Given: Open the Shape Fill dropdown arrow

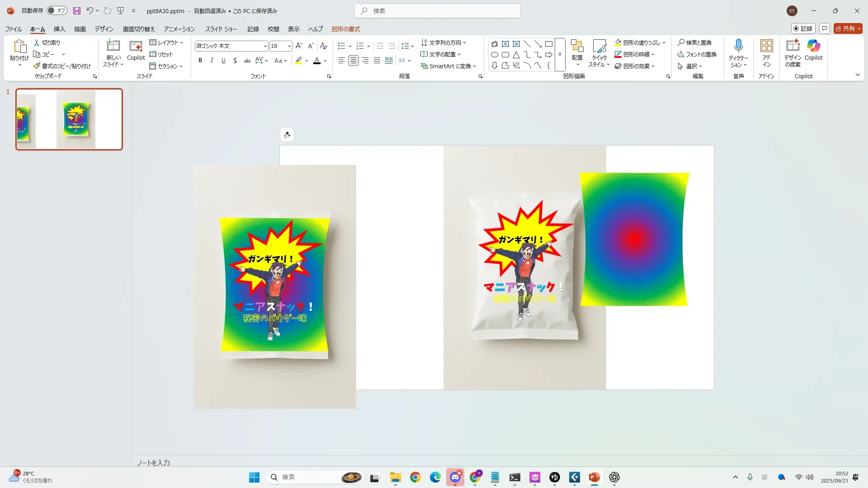Looking at the screenshot, I should [x=664, y=43].
